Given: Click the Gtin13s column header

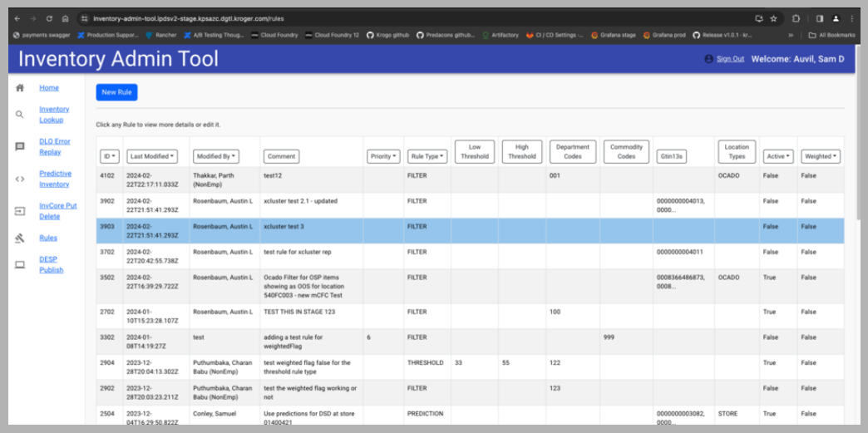Looking at the screenshot, I should (x=670, y=157).
